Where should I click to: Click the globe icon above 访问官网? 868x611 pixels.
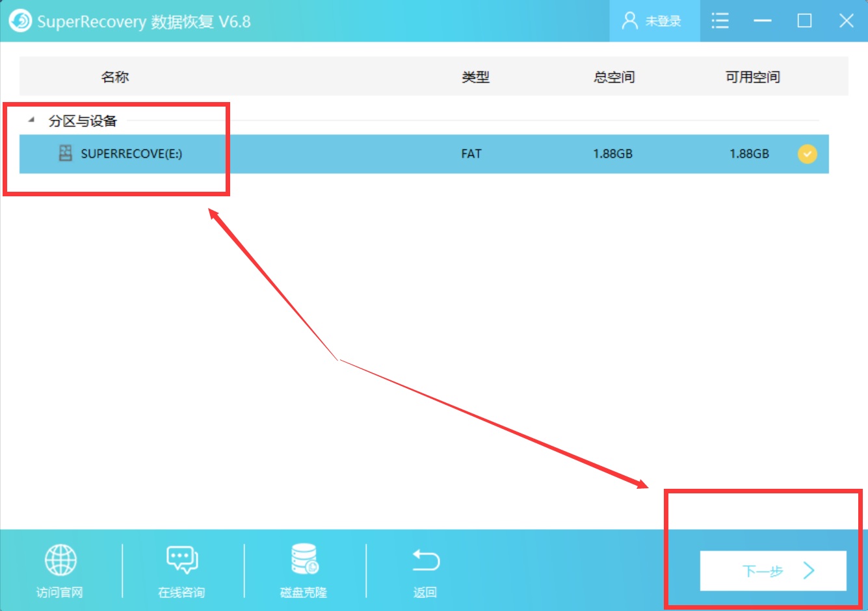(60, 558)
